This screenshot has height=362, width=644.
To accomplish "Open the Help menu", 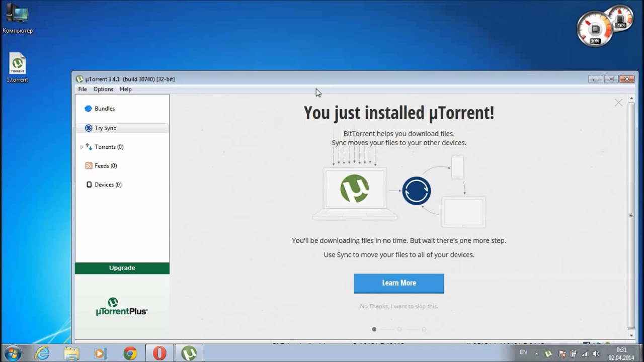I will click(126, 89).
